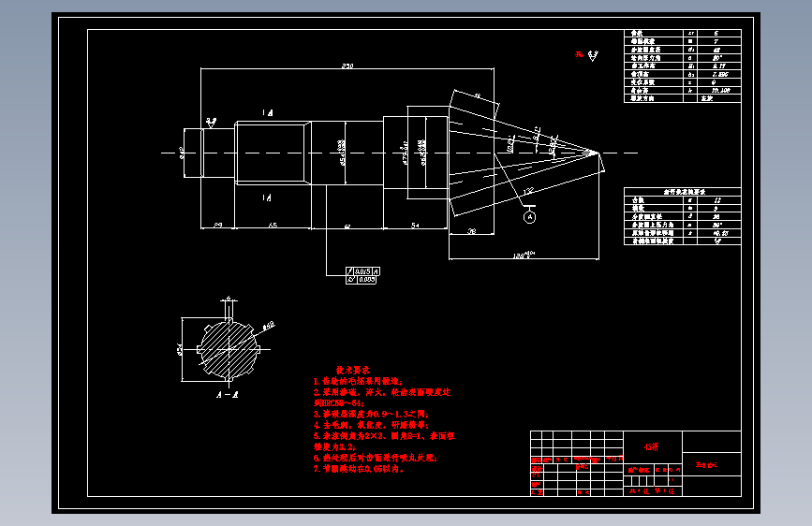Select the 技术要求 heading
This screenshot has width=812, height=526.
pyautogui.click(x=353, y=371)
